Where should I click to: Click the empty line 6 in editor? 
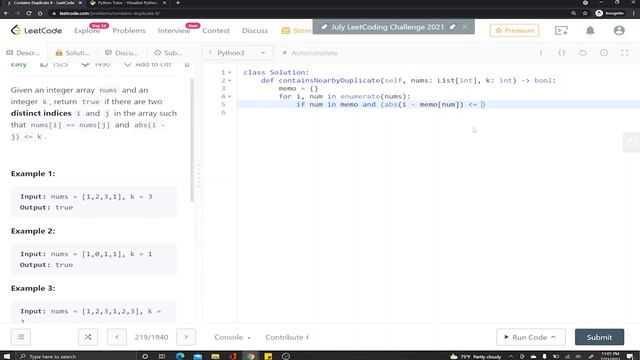pyautogui.click(x=438, y=112)
